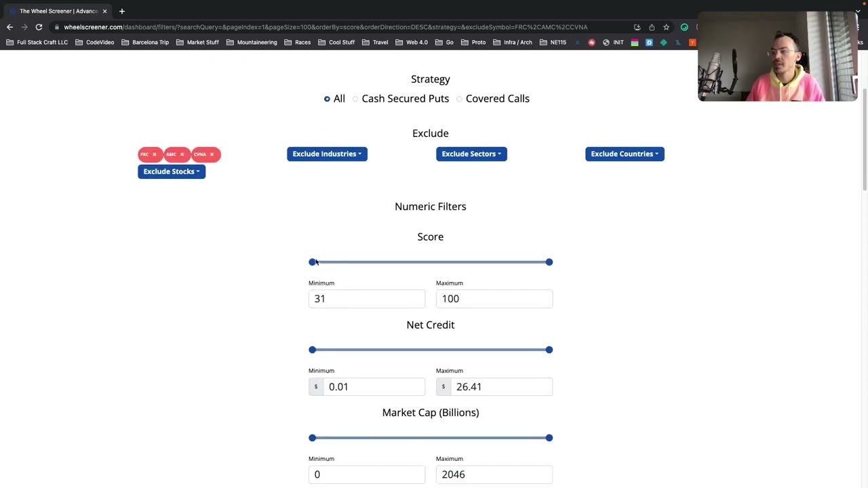Viewport: 868px width, 488px height.
Task: Open the Proto bookmark folder
Action: pyautogui.click(x=473, y=42)
